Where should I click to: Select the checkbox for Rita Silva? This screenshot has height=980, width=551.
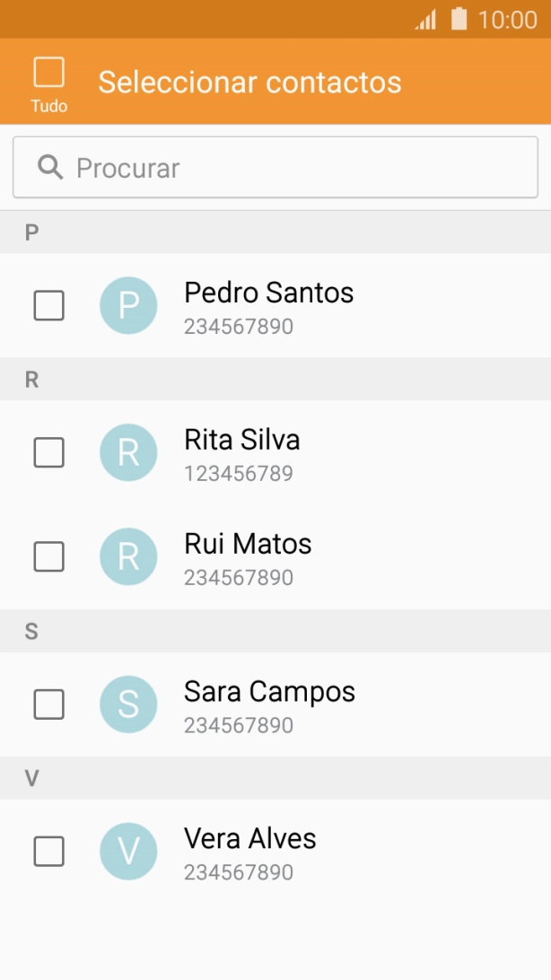pos(48,453)
